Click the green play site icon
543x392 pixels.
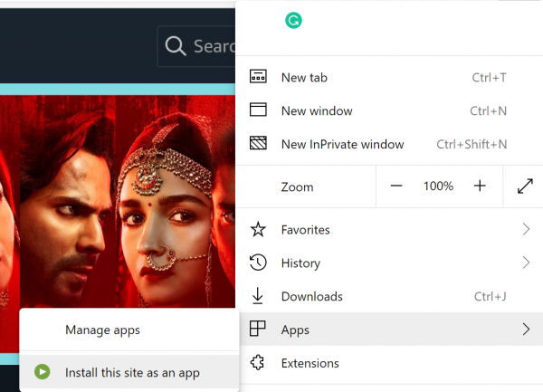click(x=43, y=372)
